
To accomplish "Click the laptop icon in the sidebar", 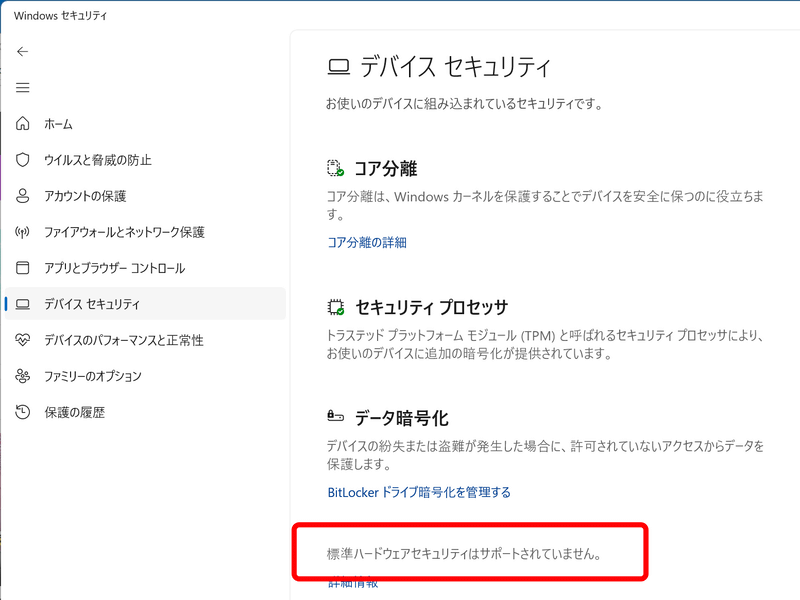I will [22, 304].
